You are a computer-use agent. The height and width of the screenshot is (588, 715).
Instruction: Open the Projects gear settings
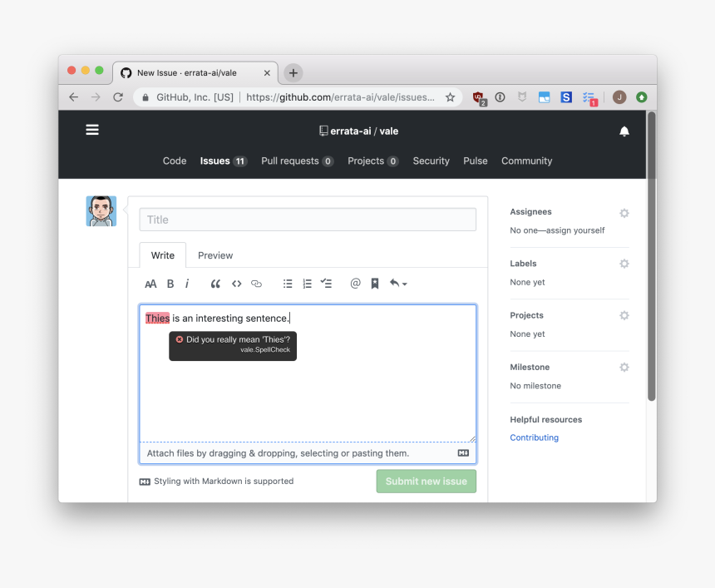coord(624,316)
